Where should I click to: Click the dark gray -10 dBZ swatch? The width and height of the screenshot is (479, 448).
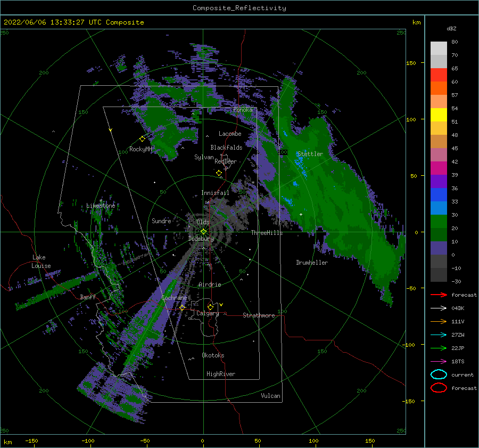pos(439,274)
